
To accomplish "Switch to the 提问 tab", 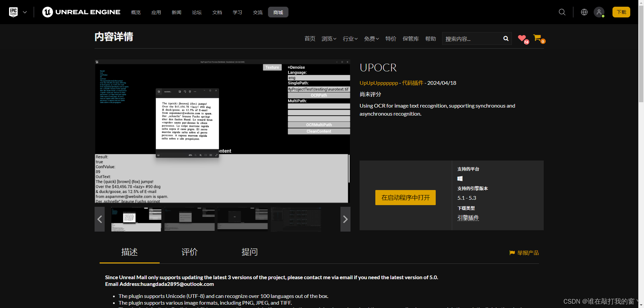I will [x=250, y=252].
